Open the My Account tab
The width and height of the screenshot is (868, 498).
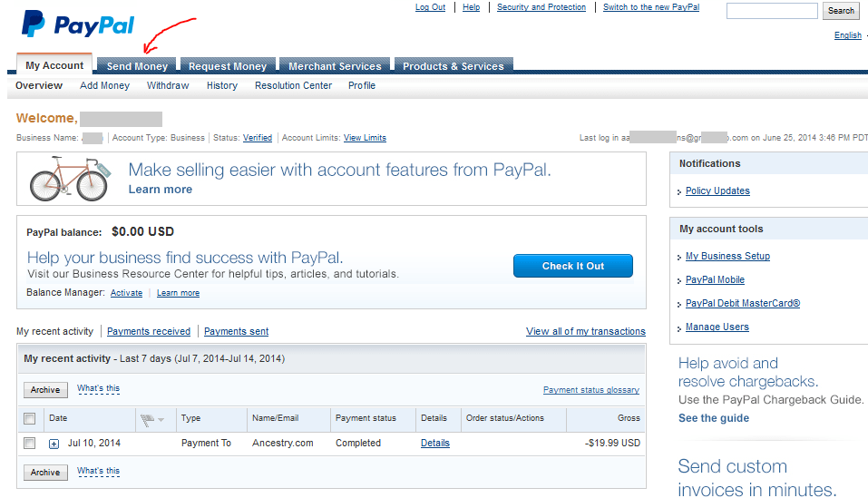54,65
